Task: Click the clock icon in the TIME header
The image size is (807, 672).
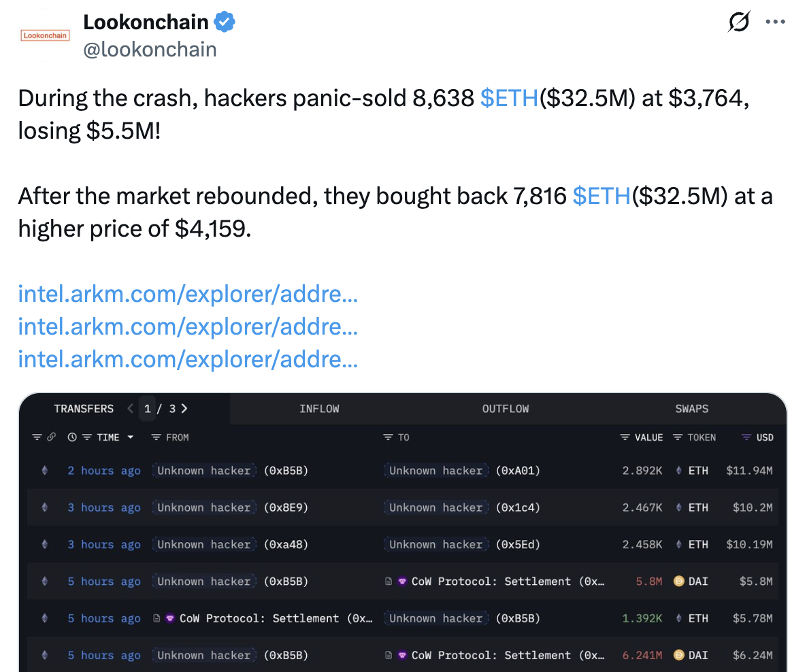Action: (72, 437)
